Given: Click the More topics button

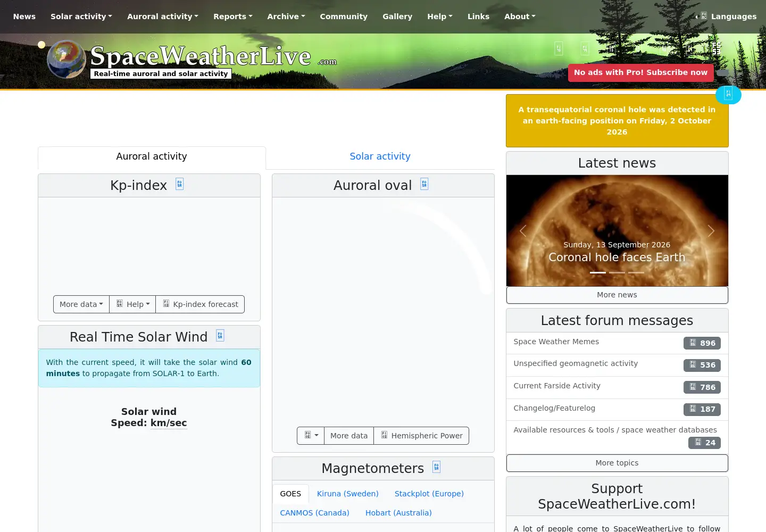Looking at the screenshot, I should (617, 463).
